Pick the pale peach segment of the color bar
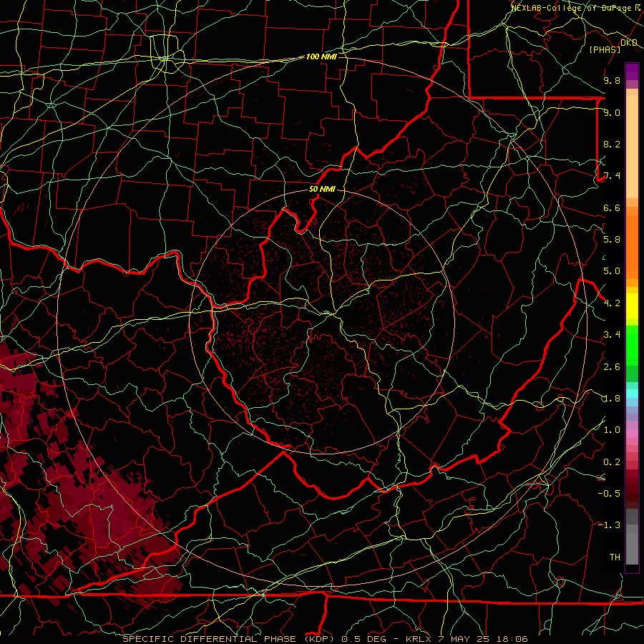Image resolution: width=644 pixels, height=644 pixels. click(632, 147)
